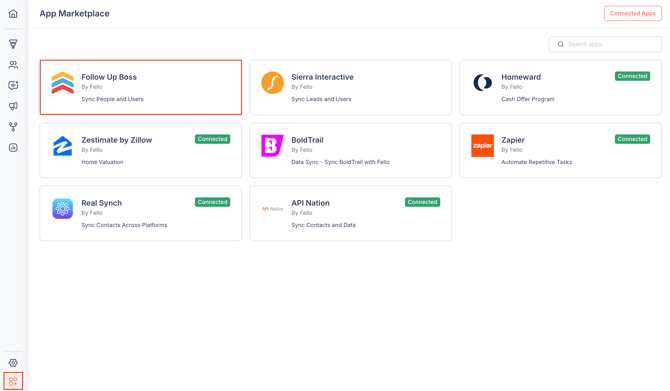This screenshot has height=391, width=670.
Task: Open the Real Synch app title
Action: pos(102,203)
